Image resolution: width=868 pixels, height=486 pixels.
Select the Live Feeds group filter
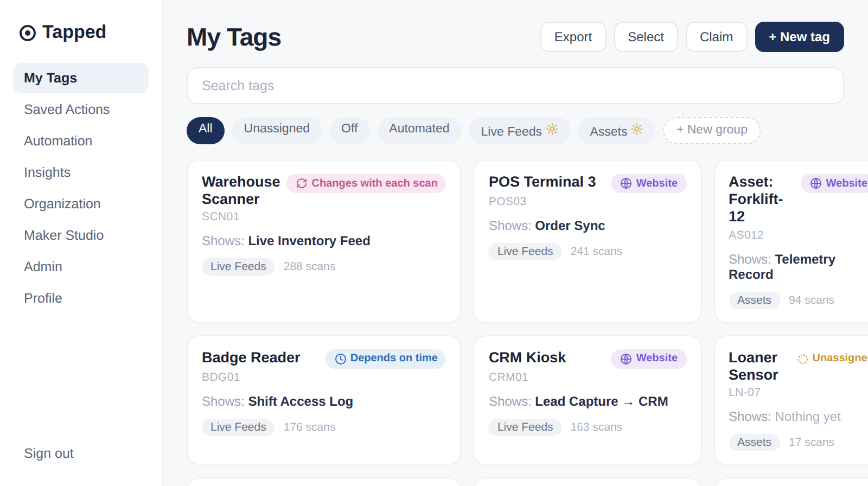pyautogui.click(x=520, y=131)
